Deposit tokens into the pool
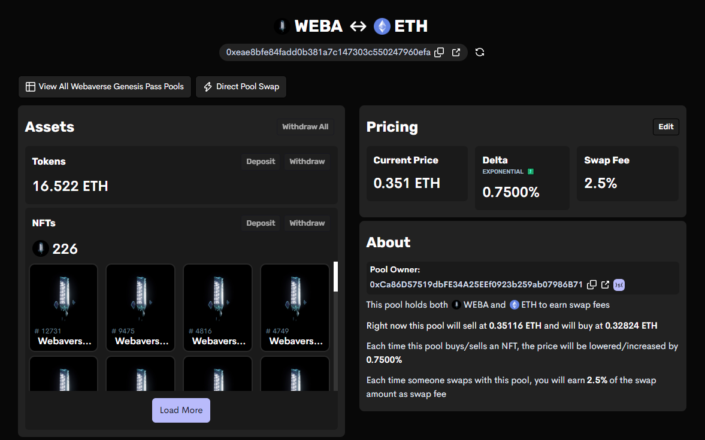The height and width of the screenshot is (440, 705). [x=260, y=161]
